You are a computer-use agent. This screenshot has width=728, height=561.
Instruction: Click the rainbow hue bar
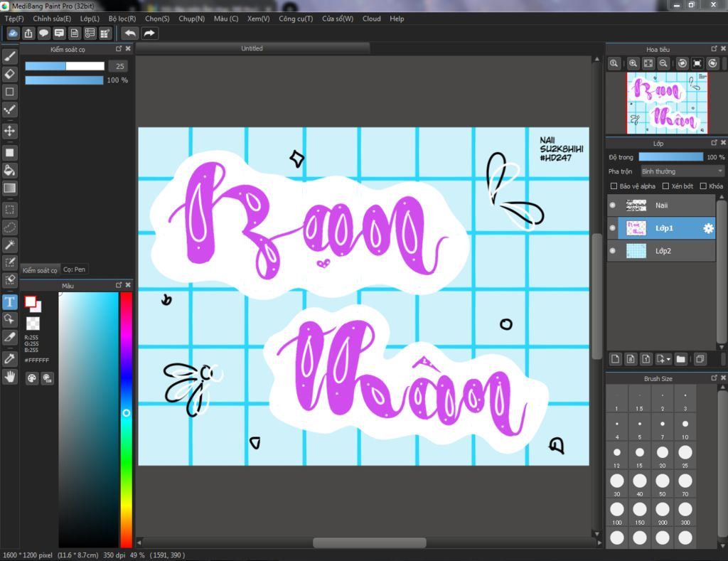[127, 420]
